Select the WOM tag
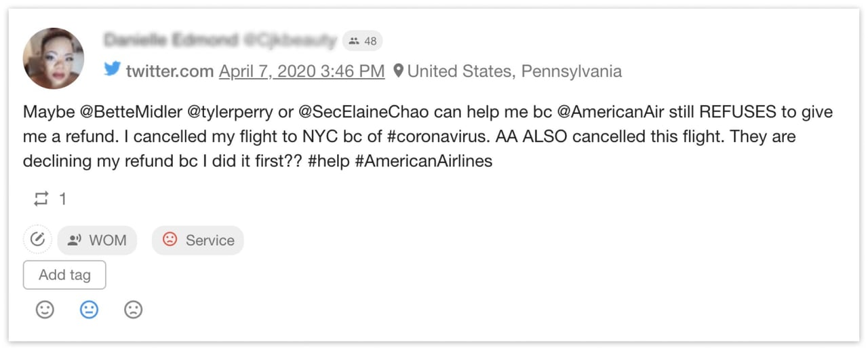 click(97, 240)
